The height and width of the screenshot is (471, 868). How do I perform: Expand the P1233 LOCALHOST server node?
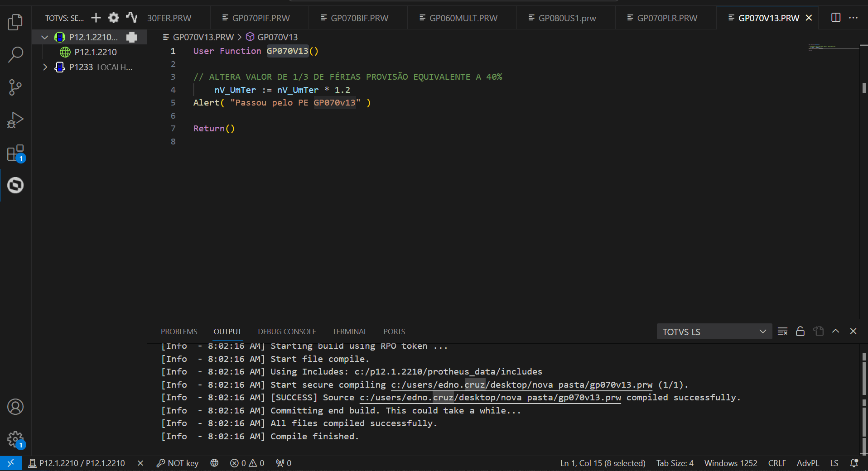pyautogui.click(x=44, y=67)
